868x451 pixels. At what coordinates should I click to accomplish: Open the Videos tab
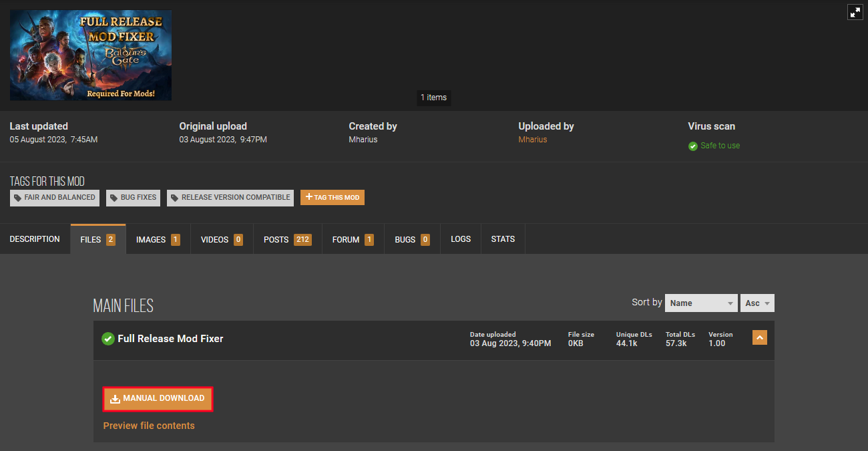[x=222, y=239]
